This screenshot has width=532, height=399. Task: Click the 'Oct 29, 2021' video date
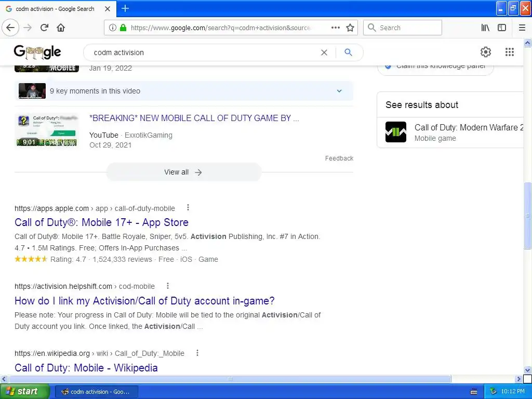pos(110,145)
